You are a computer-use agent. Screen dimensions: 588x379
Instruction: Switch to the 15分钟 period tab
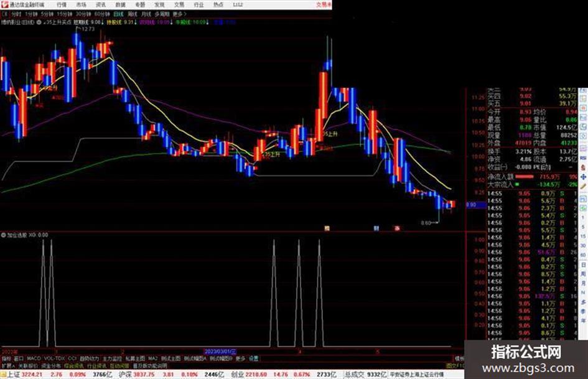[65, 14]
